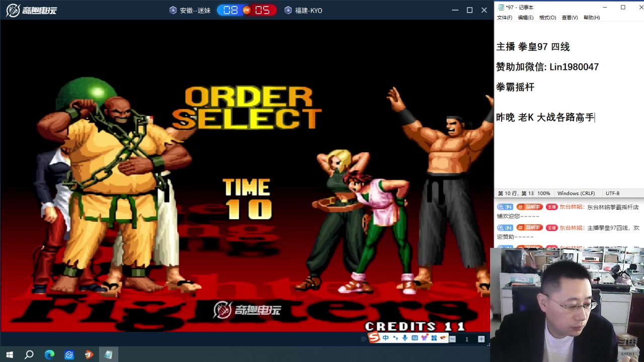This screenshot has height=362, width=644.
Task: Click the value 1 field between minus and plus
Action: (466, 339)
